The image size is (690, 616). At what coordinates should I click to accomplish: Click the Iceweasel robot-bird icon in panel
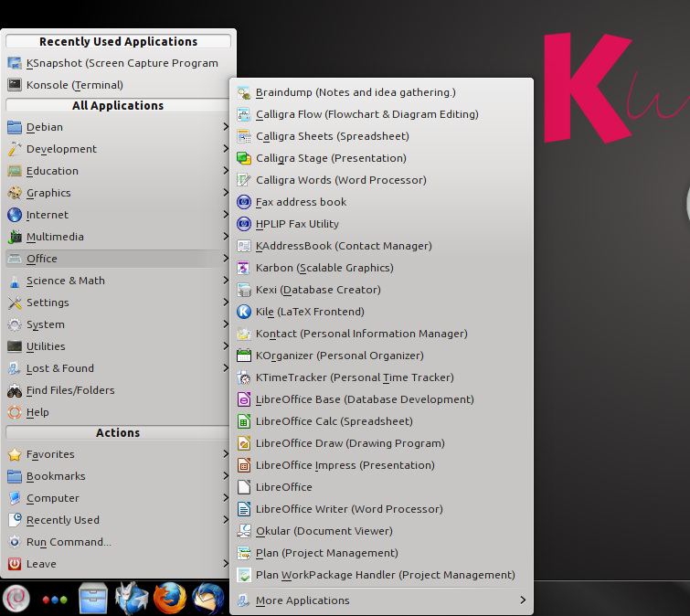(132, 599)
